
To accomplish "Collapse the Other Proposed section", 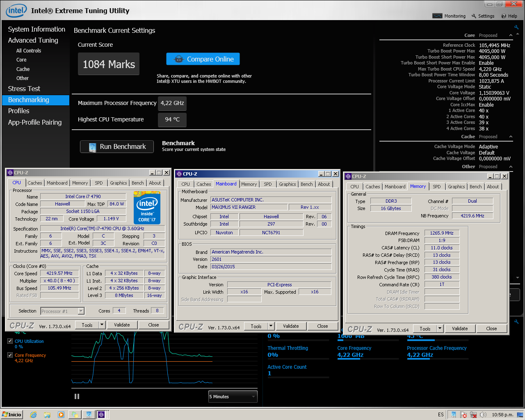I will point(511,167).
